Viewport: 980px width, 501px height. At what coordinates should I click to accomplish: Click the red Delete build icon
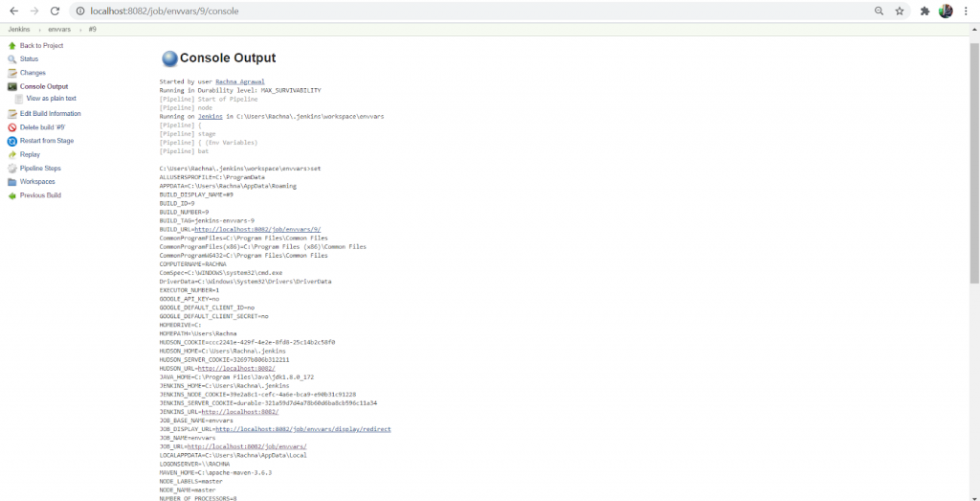(x=11, y=127)
